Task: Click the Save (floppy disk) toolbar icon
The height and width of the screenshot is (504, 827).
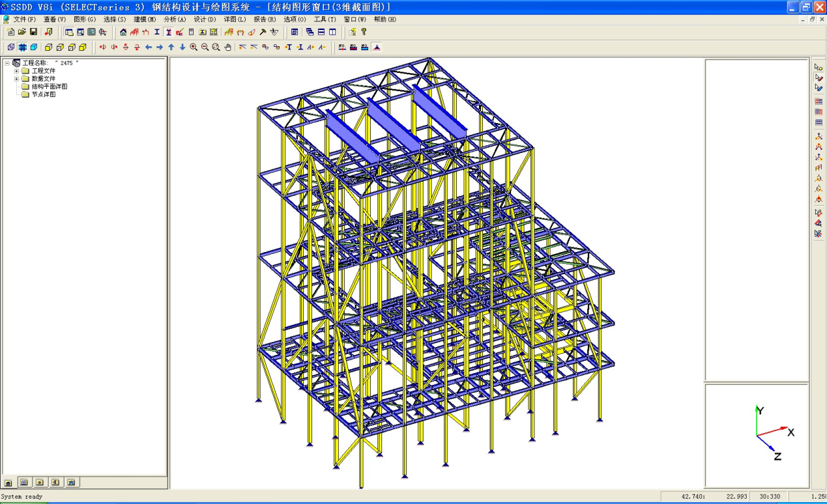Action: coord(33,32)
